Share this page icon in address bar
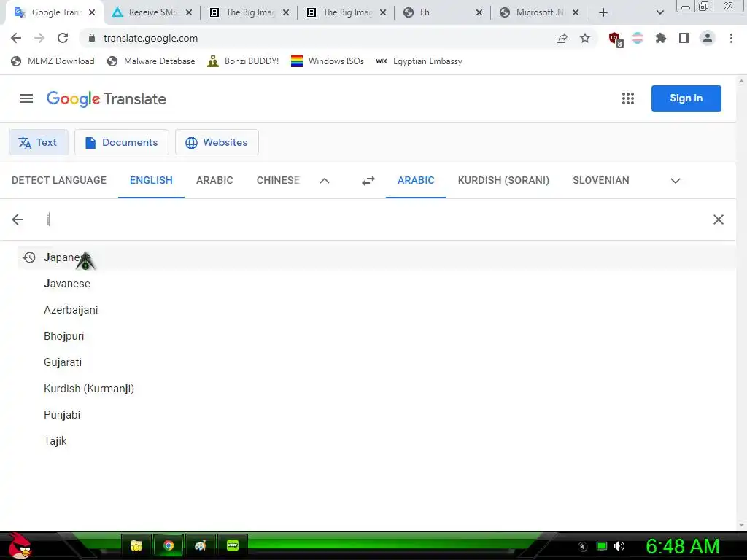The width and height of the screenshot is (747, 560). 562,38
